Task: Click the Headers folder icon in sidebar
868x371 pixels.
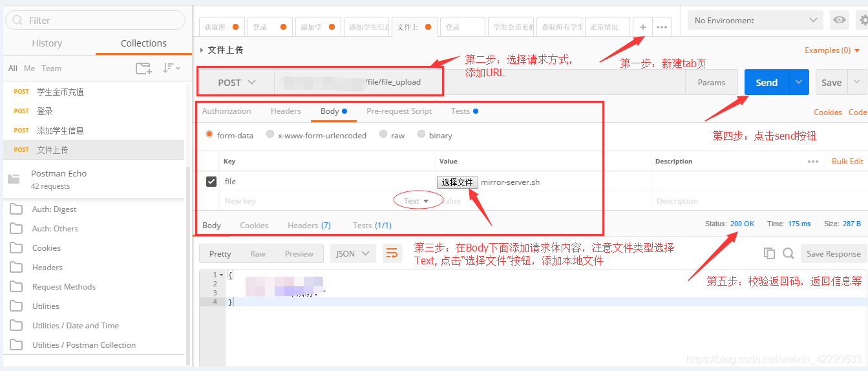Action: 16,268
